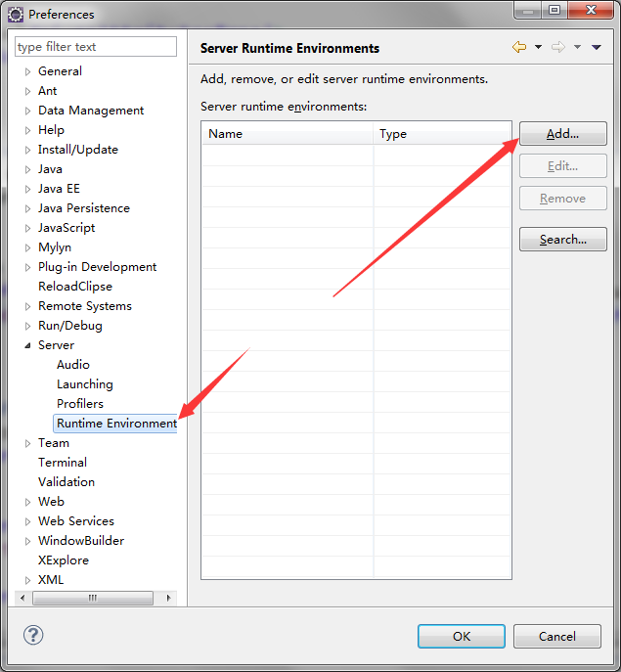This screenshot has width=621, height=672.
Task: Expand the WindowBuilder node
Action: click(x=27, y=541)
